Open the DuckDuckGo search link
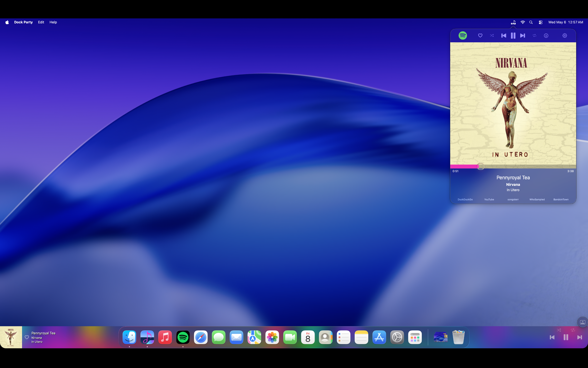The image size is (588, 368). 465,200
